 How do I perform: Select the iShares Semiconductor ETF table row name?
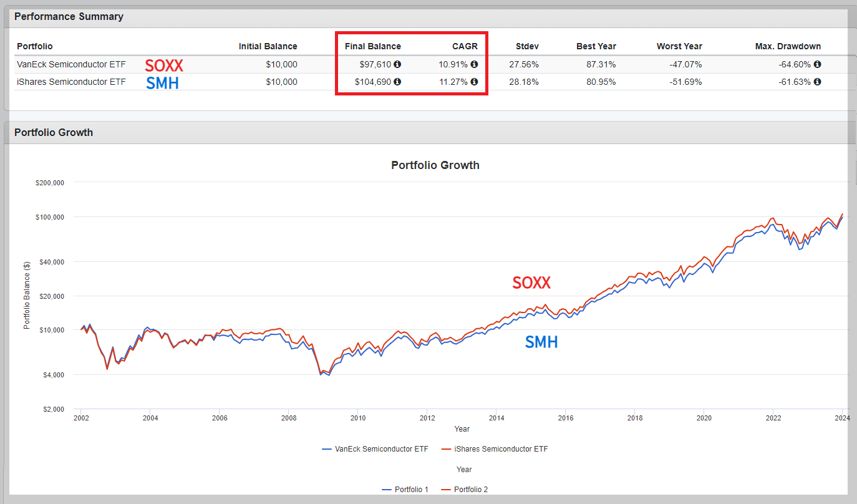tap(71, 82)
